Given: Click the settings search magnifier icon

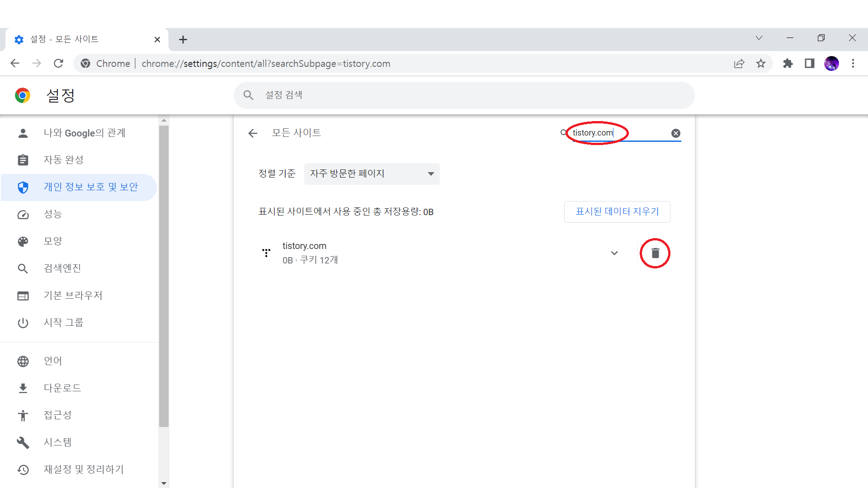Looking at the screenshot, I should [248, 95].
